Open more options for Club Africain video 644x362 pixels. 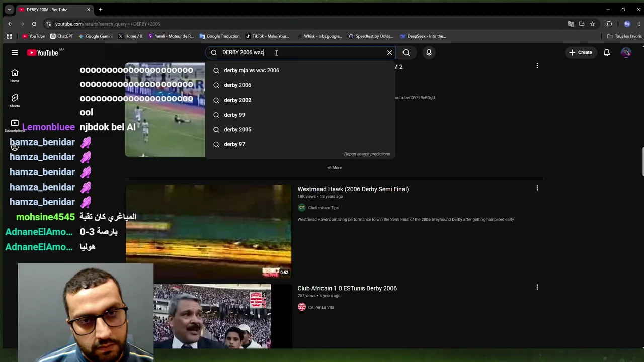click(x=537, y=287)
